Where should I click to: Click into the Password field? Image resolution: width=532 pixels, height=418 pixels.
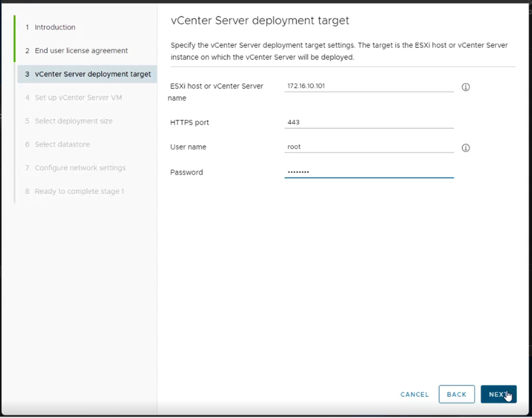(369, 172)
